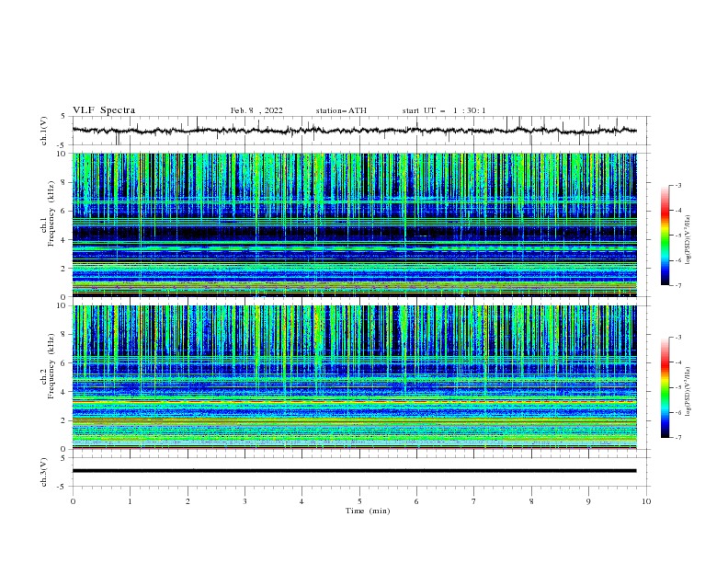Image resolution: width=728 pixels, height=563 pixels.
Task: Click the "5" tick on the time axis
Action: coord(359,501)
